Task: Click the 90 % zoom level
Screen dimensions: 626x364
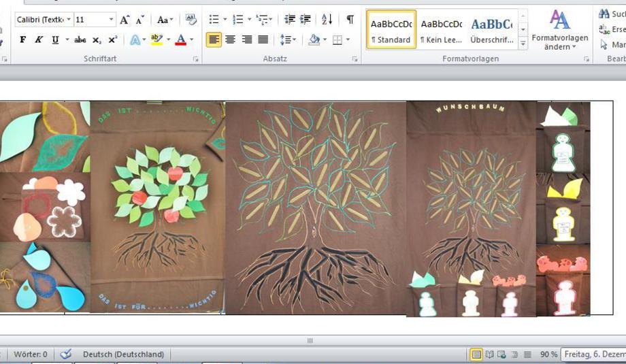Action: tap(548, 354)
